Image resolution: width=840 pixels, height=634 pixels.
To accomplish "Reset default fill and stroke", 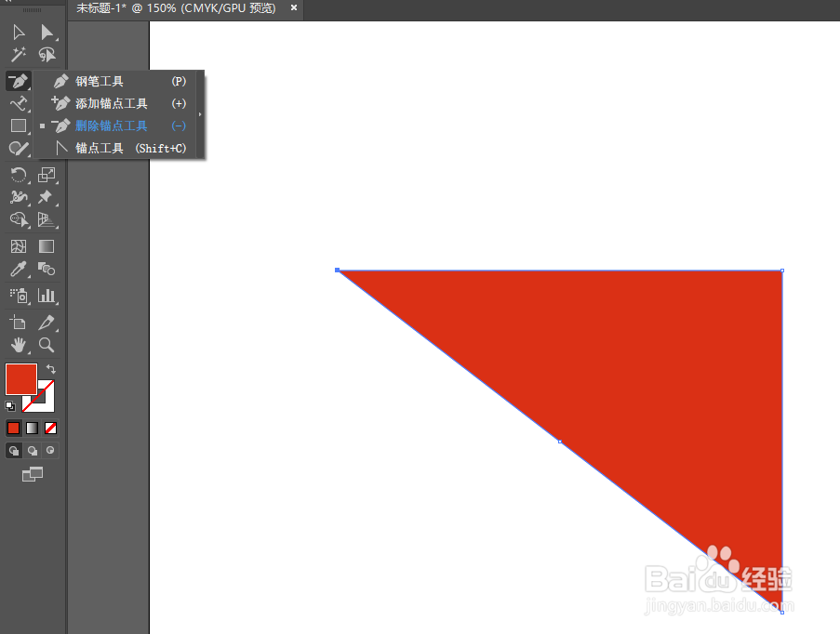I will click(x=10, y=406).
